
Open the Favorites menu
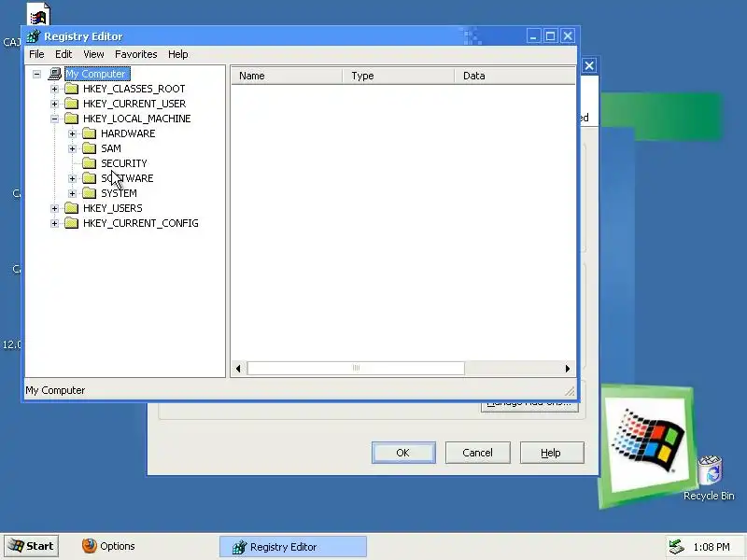click(135, 54)
